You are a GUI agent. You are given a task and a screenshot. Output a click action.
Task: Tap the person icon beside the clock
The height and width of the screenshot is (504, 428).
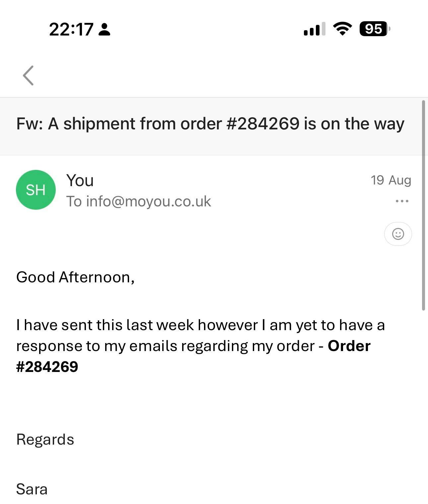pos(105,29)
